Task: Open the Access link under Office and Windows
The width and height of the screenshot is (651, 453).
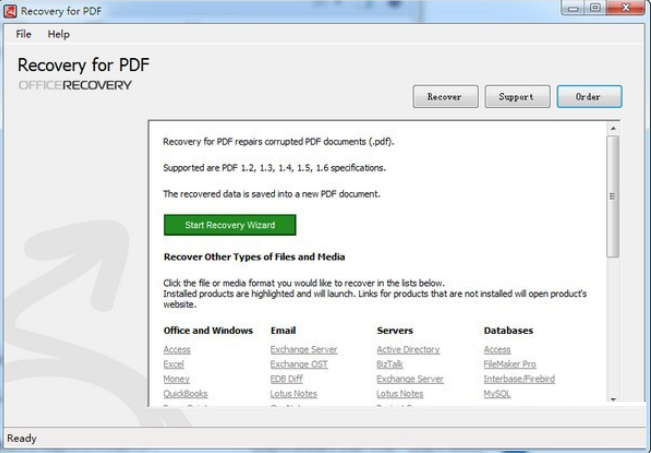Action: pos(177,350)
